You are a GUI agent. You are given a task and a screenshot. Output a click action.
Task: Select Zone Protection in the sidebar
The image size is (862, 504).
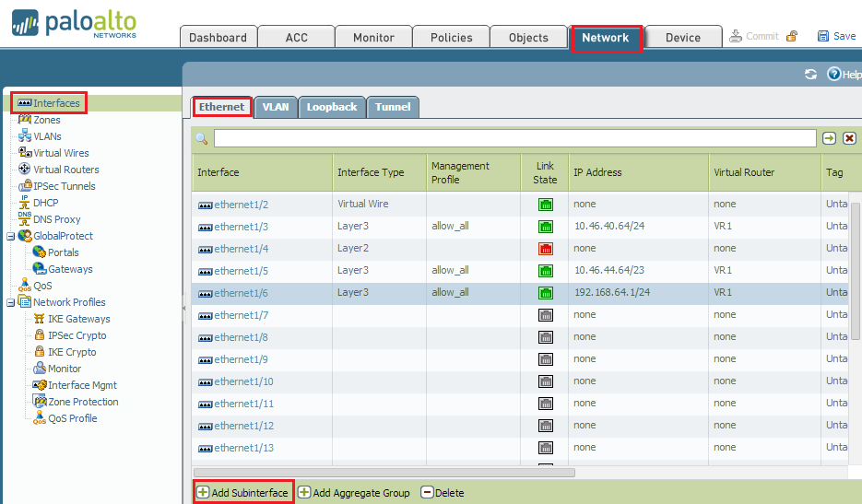tap(83, 402)
